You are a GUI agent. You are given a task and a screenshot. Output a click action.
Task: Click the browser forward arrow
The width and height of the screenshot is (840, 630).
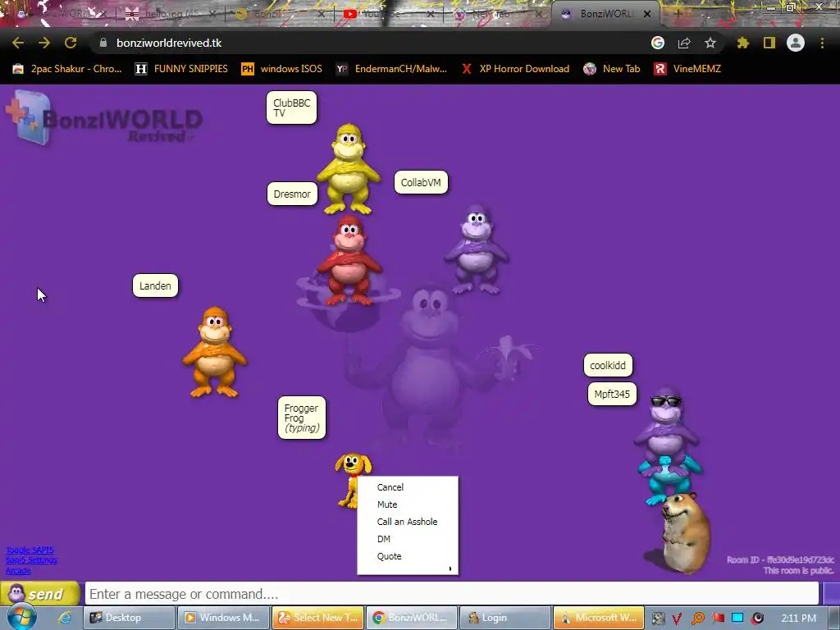(x=44, y=43)
